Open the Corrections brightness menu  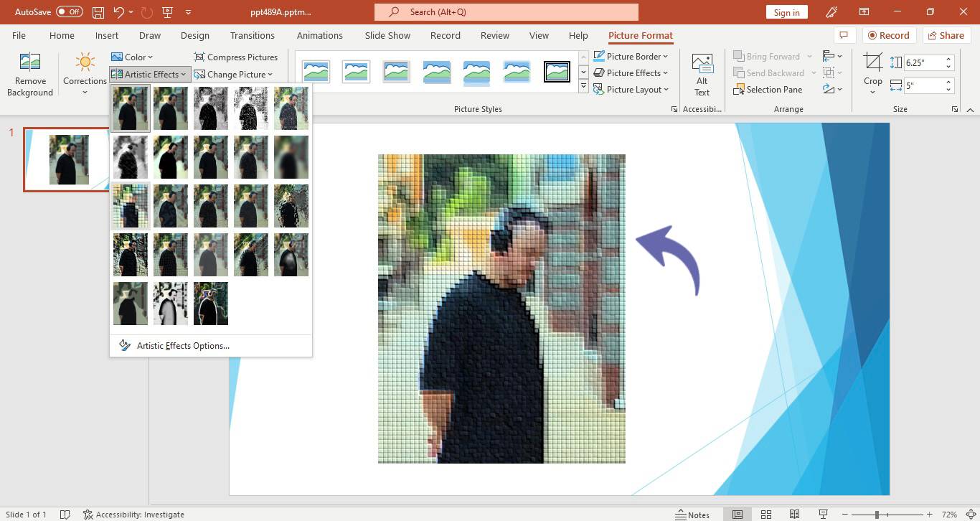pyautogui.click(x=85, y=75)
